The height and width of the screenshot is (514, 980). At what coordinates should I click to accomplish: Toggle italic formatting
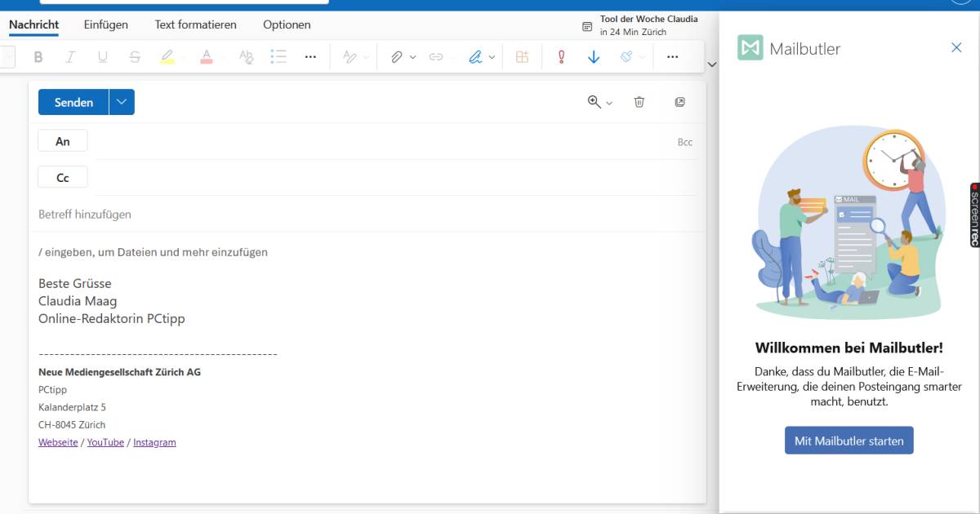[70, 56]
